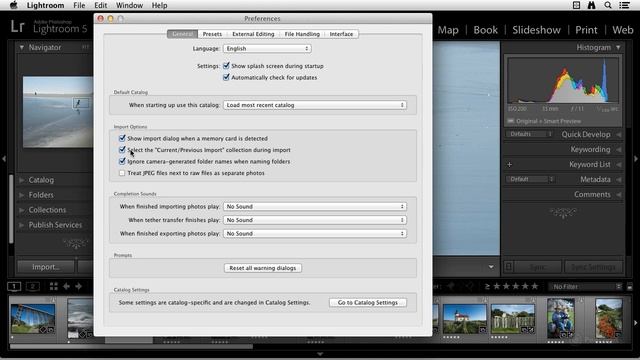Screen dimensions: 640x360
Task: Choose sound for finished importing photos
Action: [315, 207]
